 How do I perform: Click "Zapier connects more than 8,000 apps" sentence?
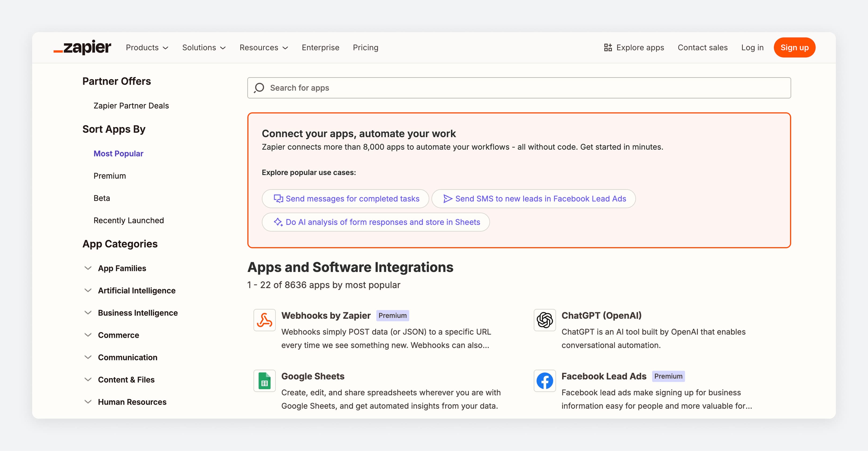[462, 147]
